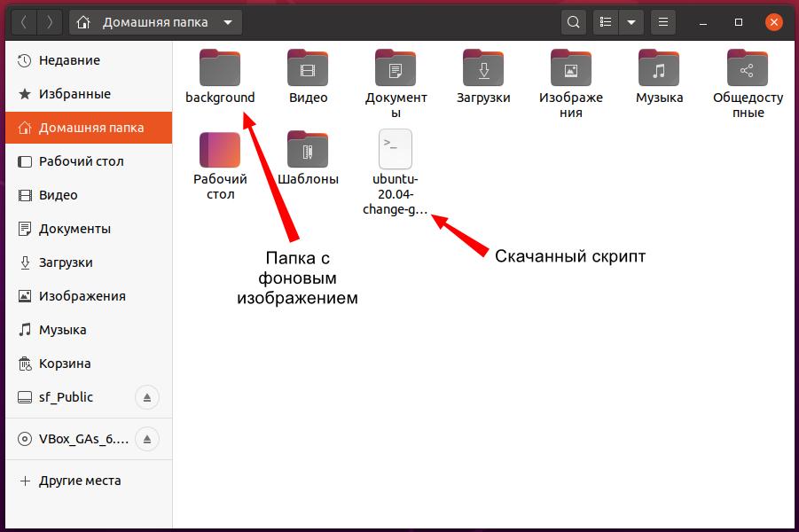799x532 pixels.
Task: Close the file manager window
Action: click(773, 22)
